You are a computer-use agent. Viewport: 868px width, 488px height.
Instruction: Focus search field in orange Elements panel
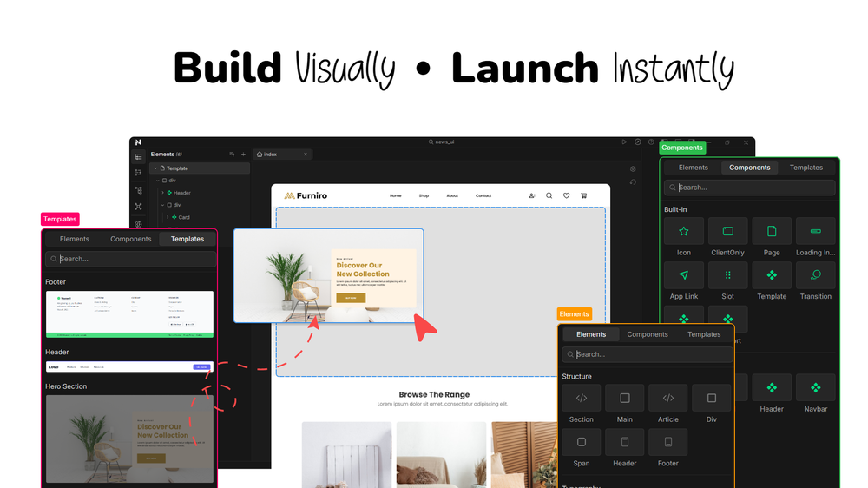(648, 354)
